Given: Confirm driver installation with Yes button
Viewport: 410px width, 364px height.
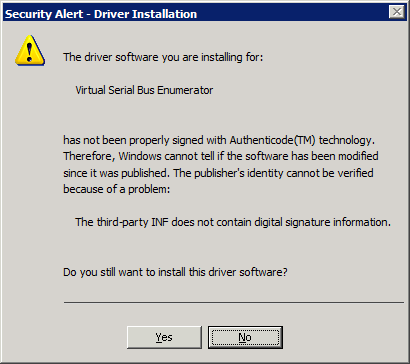Looking at the screenshot, I should (x=164, y=337).
